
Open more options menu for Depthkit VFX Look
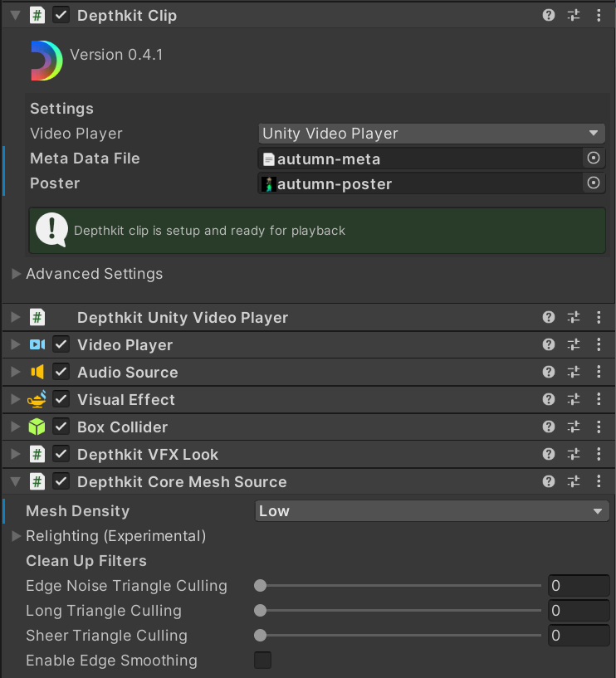pyautogui.click(x=599, y=454)
